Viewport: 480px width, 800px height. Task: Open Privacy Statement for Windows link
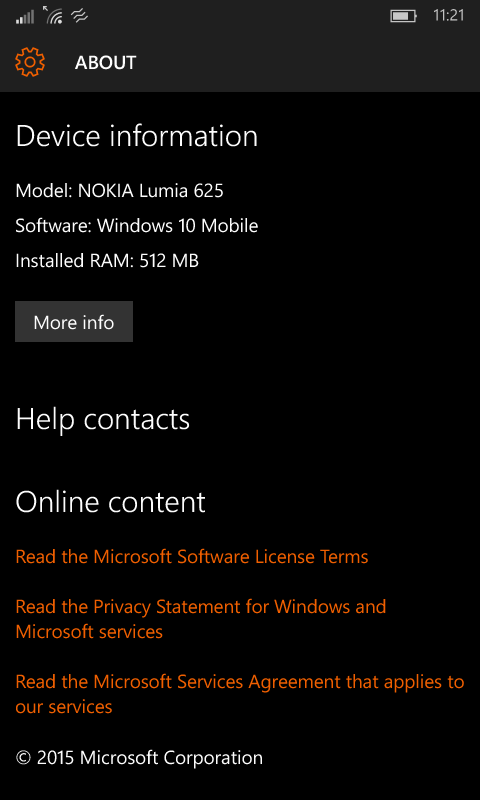click(x=201, y=619)
